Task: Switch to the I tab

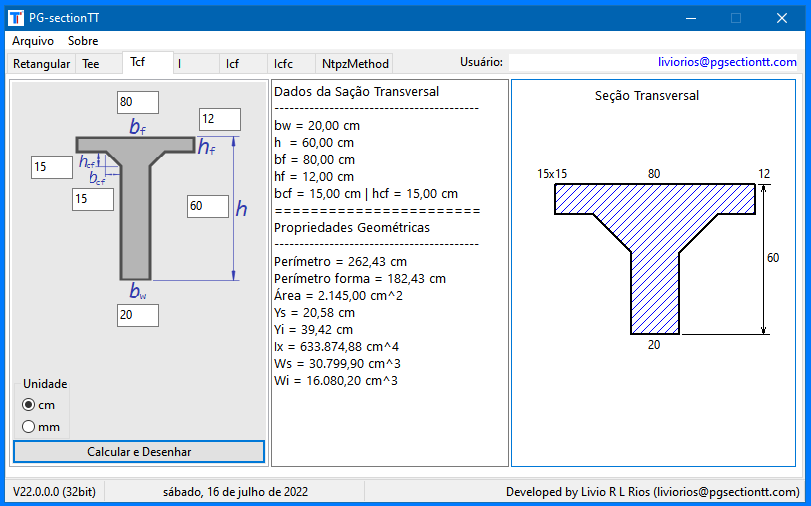Action: point(196,64)
